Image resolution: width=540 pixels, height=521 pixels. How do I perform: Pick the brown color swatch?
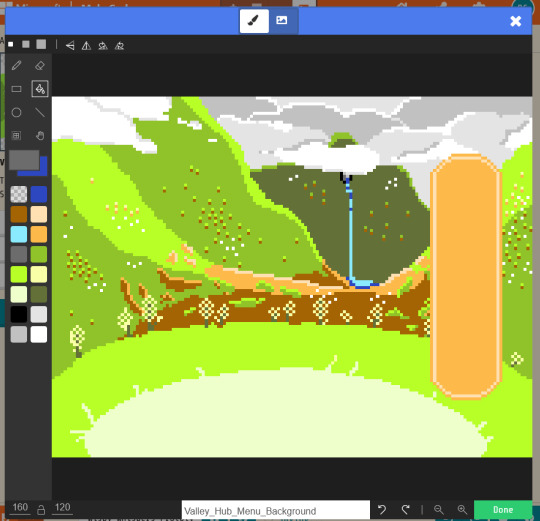pyautogui.click(x=19, y=214)
